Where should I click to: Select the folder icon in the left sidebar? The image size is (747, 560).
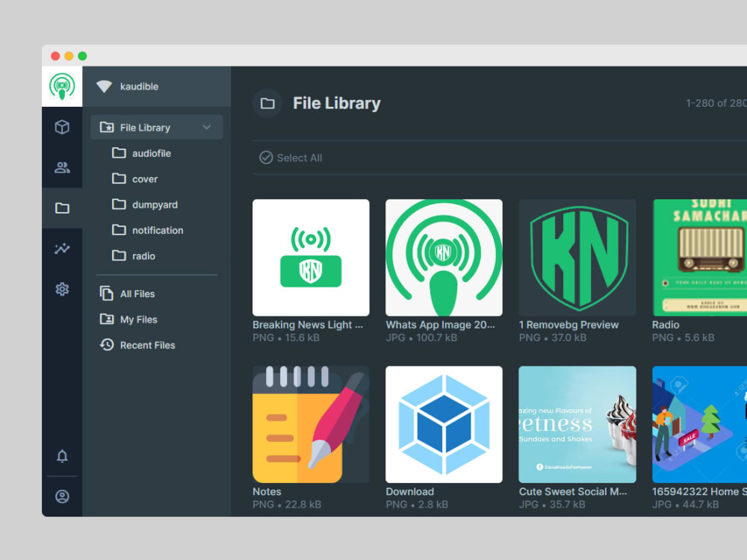pos(62,208)
